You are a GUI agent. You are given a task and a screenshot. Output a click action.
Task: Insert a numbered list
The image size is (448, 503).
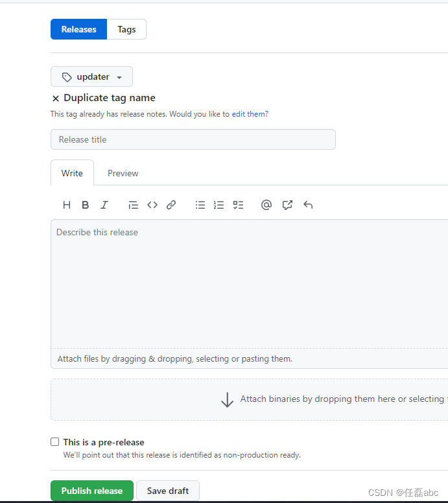point(219,205)
